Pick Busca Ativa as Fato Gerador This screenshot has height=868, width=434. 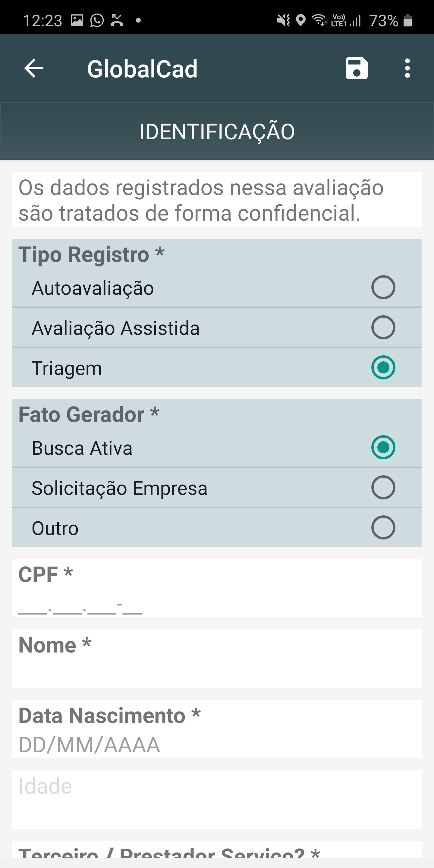coord(383,447)
